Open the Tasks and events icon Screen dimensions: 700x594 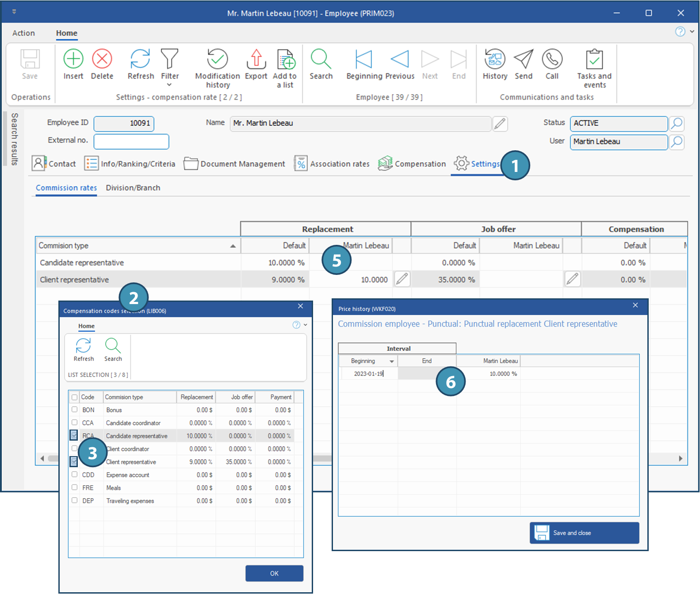[594, 59]
